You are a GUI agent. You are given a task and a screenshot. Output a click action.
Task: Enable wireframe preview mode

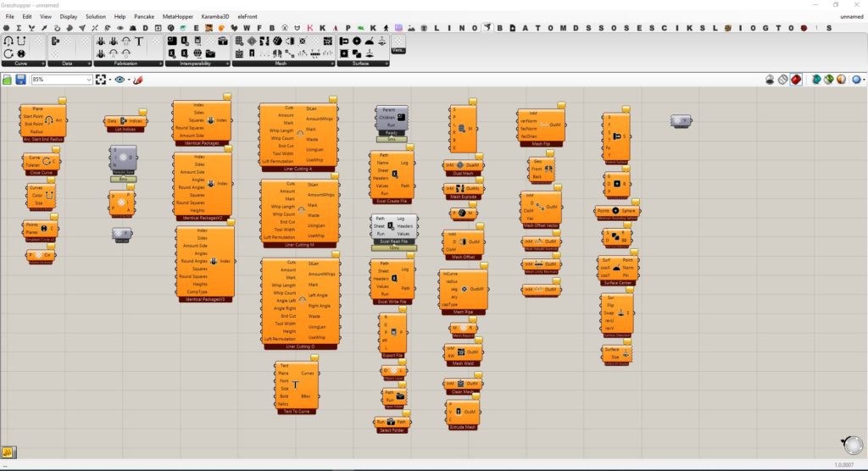point(782,80)
